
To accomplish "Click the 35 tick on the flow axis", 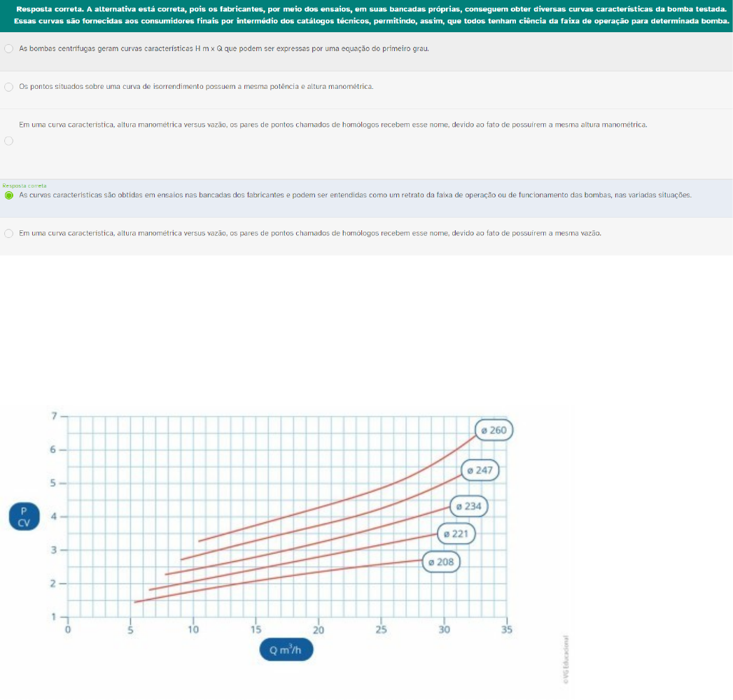I will (508, 629).
